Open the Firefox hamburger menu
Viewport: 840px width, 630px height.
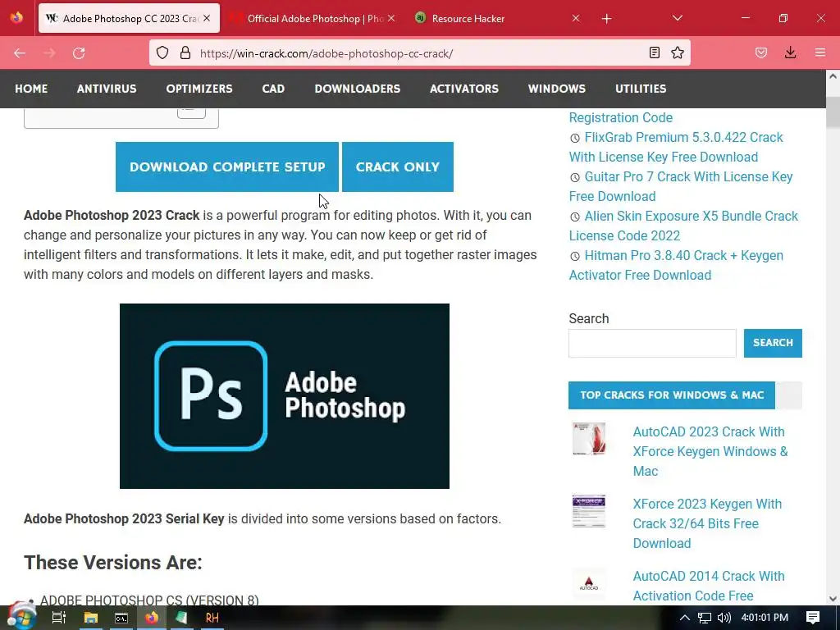coord(820,53)
